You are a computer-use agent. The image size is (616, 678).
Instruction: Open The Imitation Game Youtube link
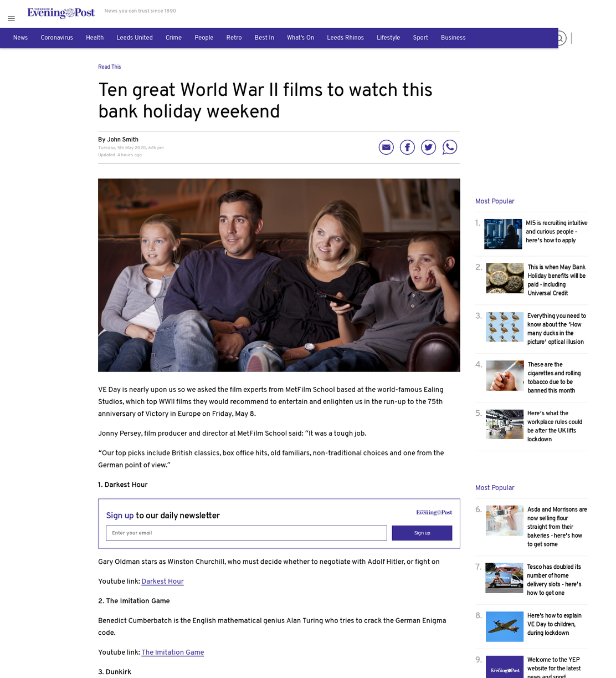(x=173, y=652)
